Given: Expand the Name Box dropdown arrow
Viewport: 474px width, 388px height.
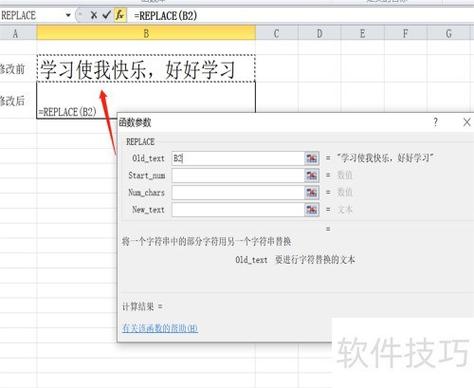Looking at the screenshot, I should pos(68,15).
